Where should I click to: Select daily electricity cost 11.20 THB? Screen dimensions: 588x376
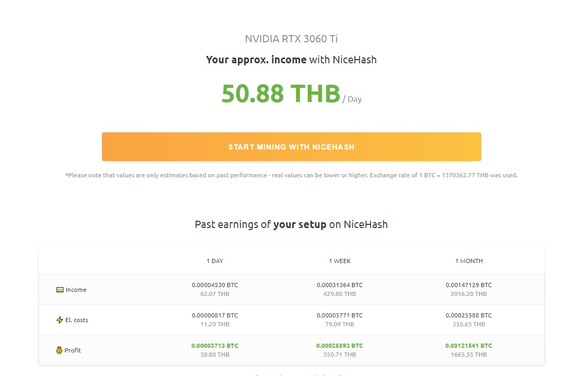click(215, 324)
